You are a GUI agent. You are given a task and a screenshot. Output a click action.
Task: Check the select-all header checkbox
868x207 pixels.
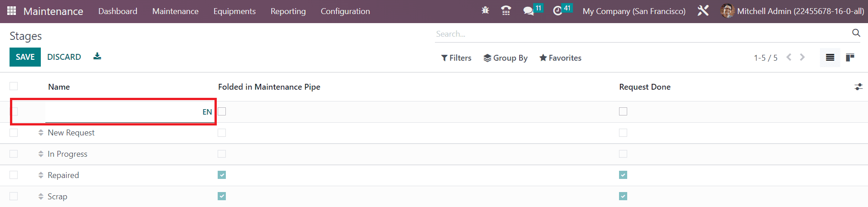[14, 86]
